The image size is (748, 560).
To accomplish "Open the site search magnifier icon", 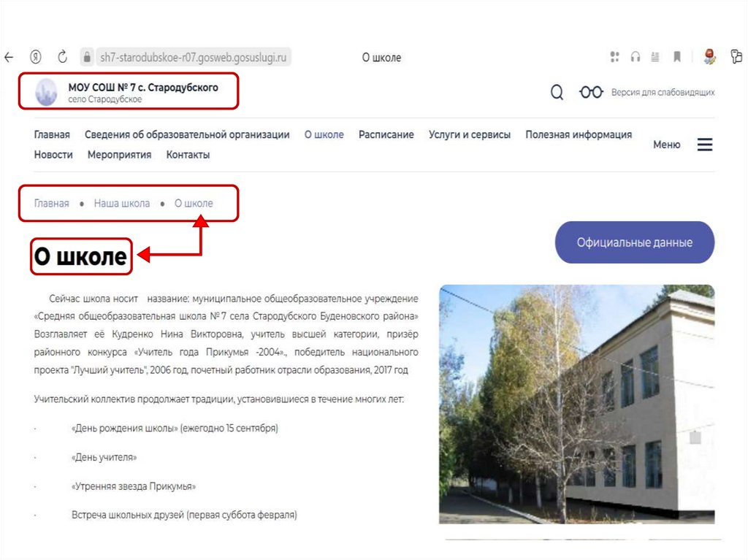I will tap(557, 92).
